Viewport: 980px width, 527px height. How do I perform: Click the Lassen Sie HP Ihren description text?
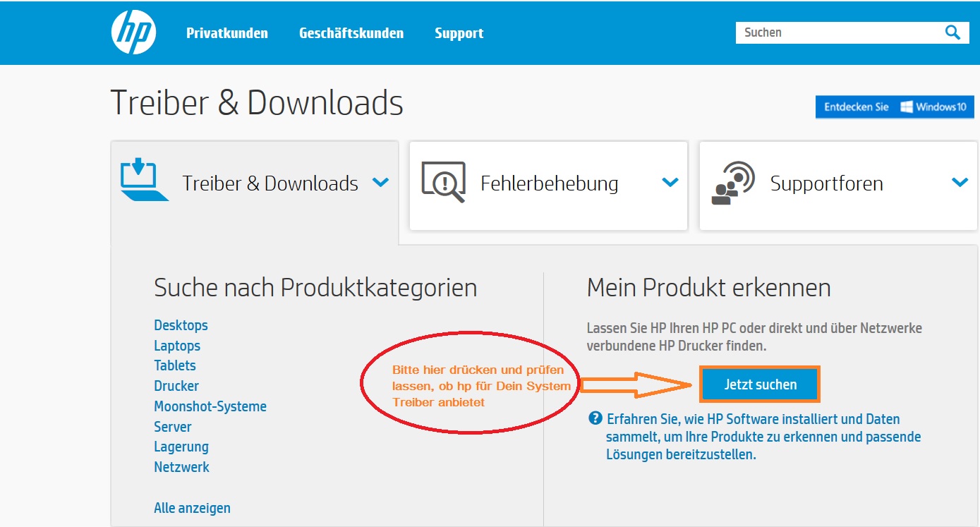point(754,337)
